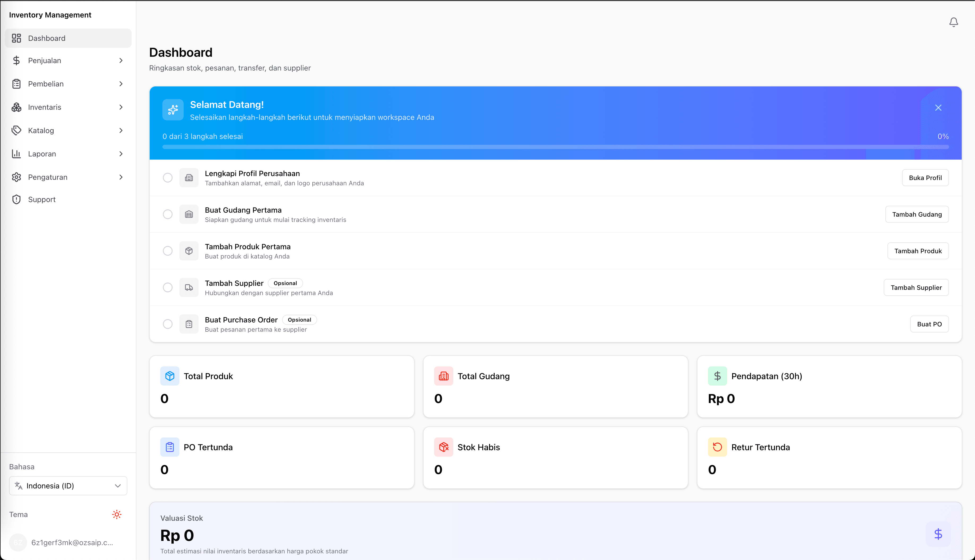The image size is (975, 560).
Task: Click the Pengaturan gear icon
Action: 16,177
